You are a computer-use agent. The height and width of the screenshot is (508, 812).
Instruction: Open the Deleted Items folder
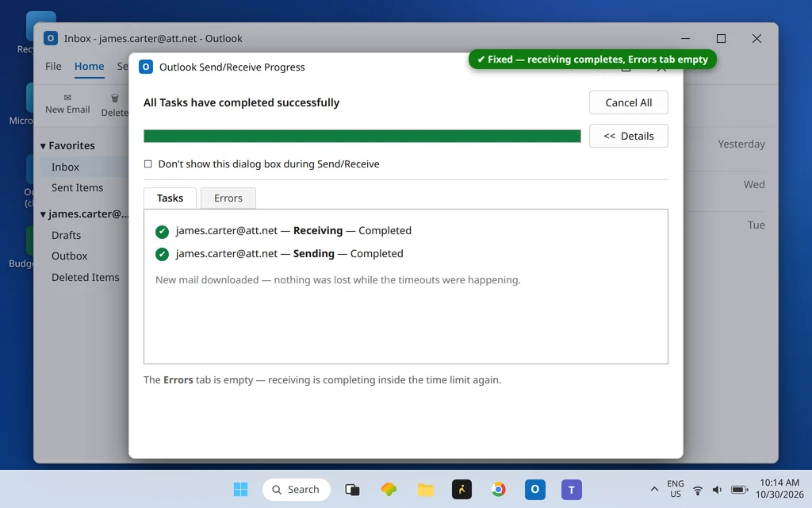pos(86,277)
